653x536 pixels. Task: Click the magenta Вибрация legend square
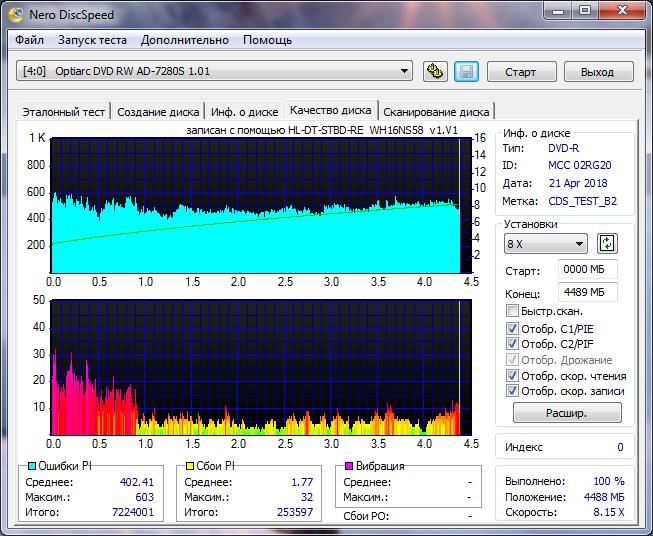click(348, 467)
